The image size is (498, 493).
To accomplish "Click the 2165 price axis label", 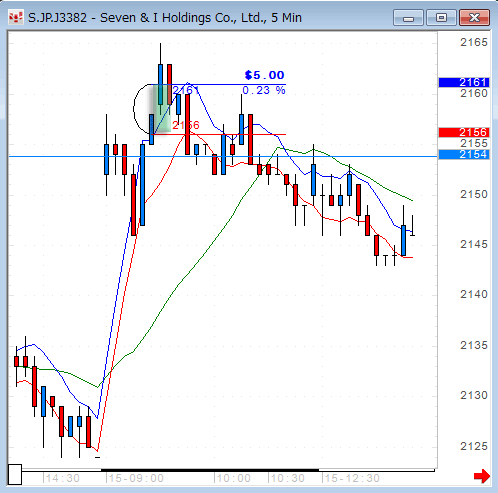I will [474, 42].
